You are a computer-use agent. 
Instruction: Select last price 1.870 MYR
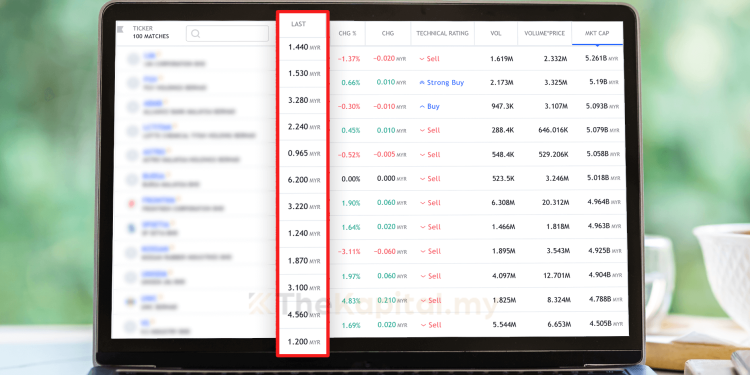pos(304,261)
